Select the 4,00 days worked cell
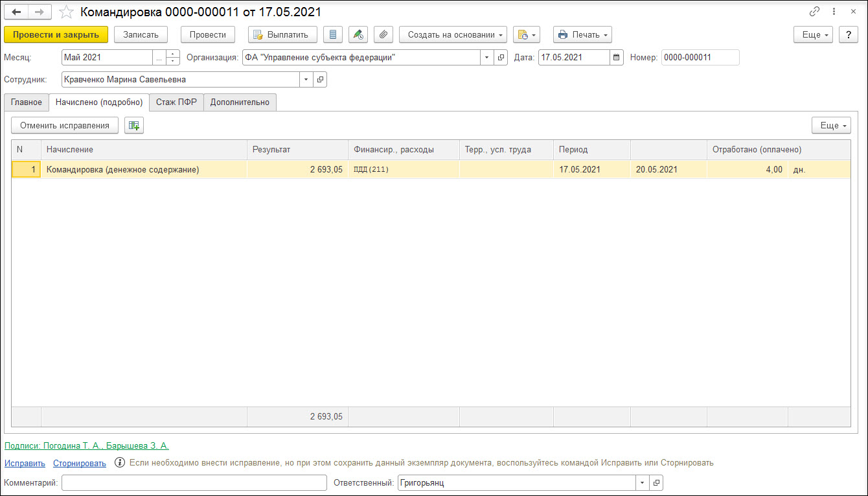This screenshot has width=868, height=496. pyautogui.click(x=748, y=169)
